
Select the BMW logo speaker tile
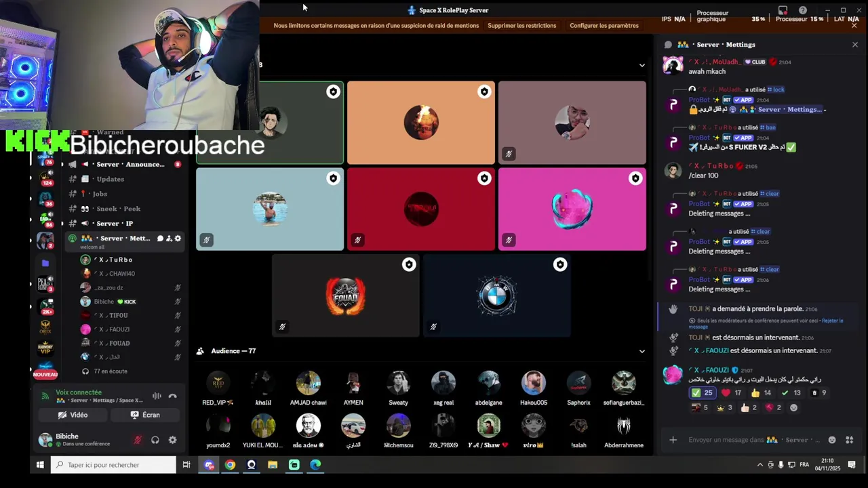point(497,296)
